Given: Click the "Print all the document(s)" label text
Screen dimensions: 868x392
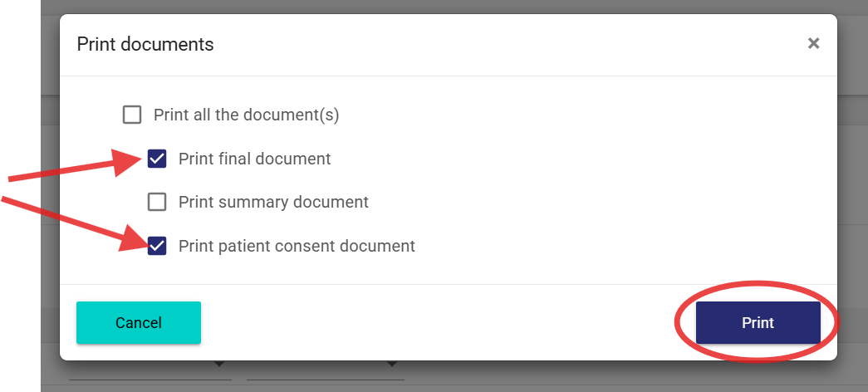Looking at the screenshot, I should tap(246, 115).
